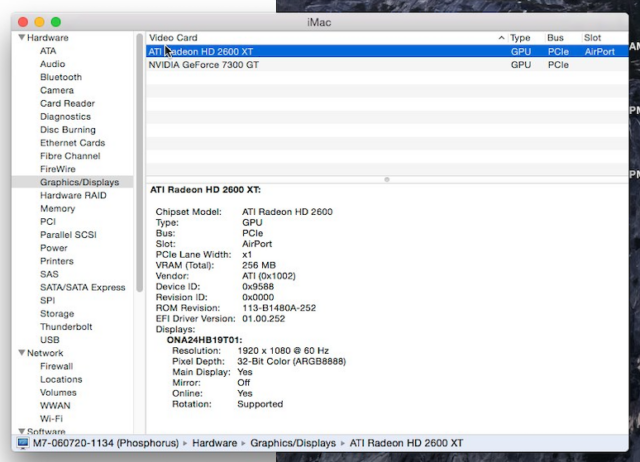
Task: Select SPI in the sidebar
Action: pos(47,300)
